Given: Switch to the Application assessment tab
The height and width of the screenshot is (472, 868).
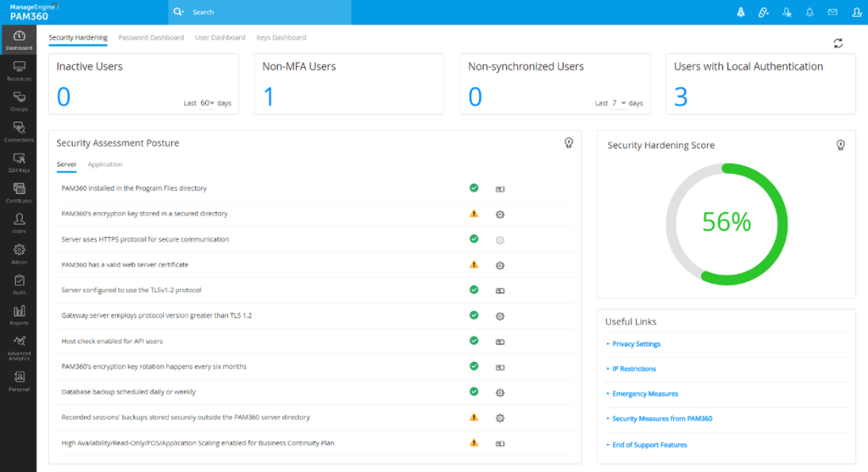Looking at the screenshot, I should pyautogui.click(x=105, y=164).
